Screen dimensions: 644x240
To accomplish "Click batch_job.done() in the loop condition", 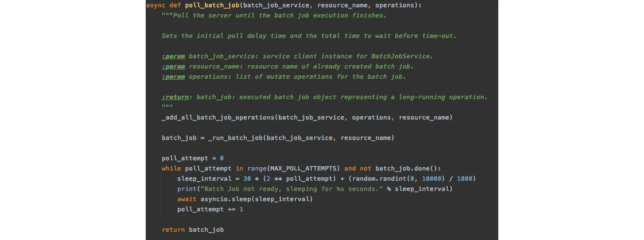I will tap(407, 169).
